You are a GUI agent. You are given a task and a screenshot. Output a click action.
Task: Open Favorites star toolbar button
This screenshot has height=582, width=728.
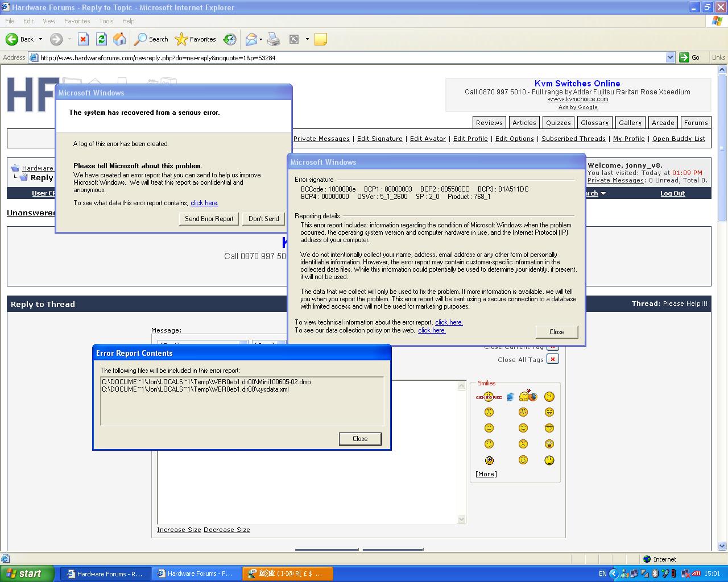[196, 39]
